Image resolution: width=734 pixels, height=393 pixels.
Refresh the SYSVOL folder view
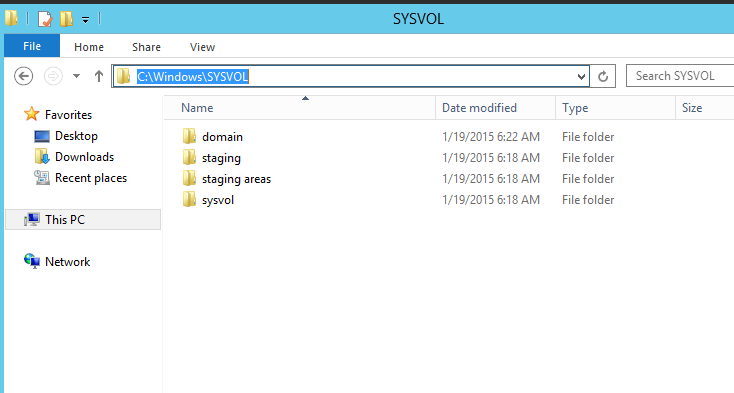point(603,76)
